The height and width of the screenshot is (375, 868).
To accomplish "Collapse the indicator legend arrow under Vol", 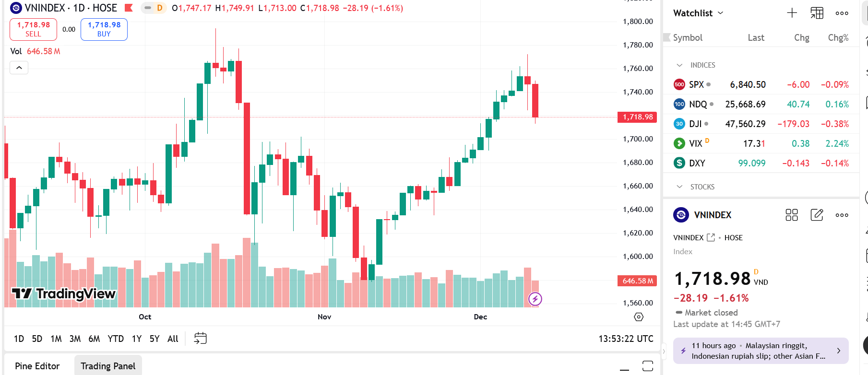I will (19, 68).
